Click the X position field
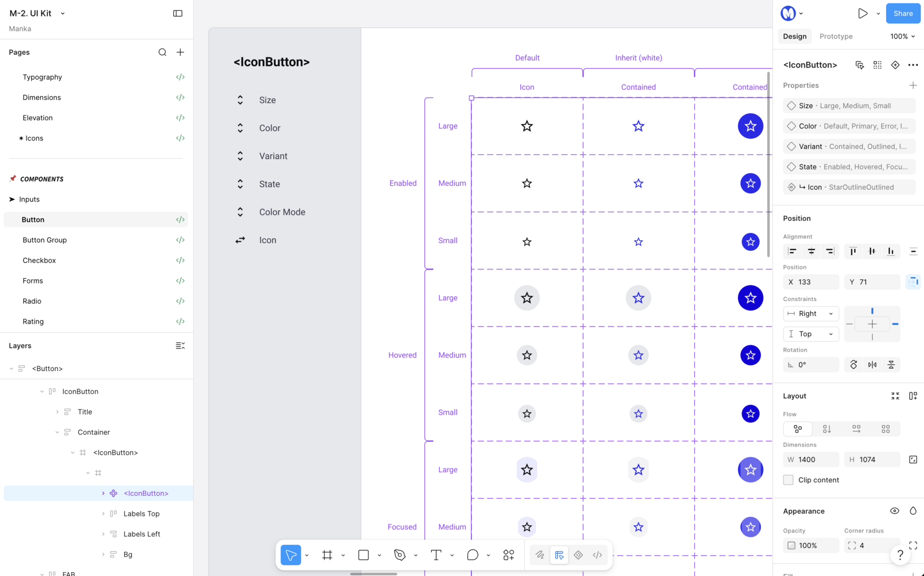This screenshot has height=576, width=924. [x=811, y=282]
